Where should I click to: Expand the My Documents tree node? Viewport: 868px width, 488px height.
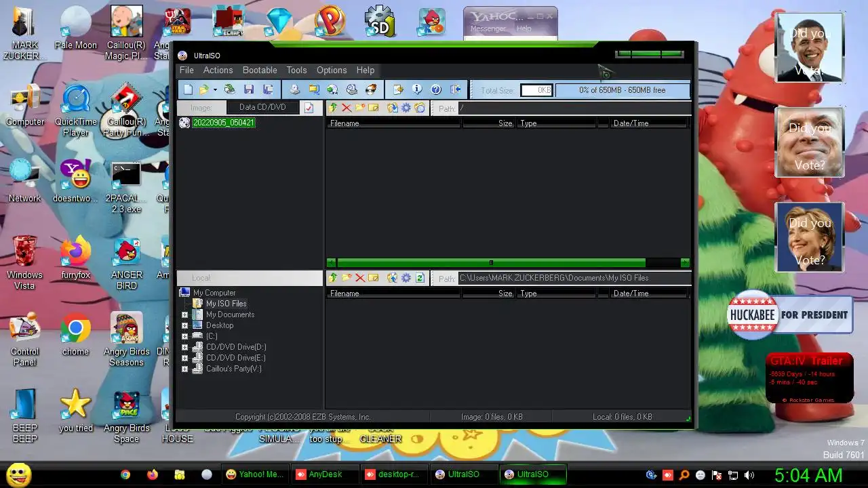184,315
